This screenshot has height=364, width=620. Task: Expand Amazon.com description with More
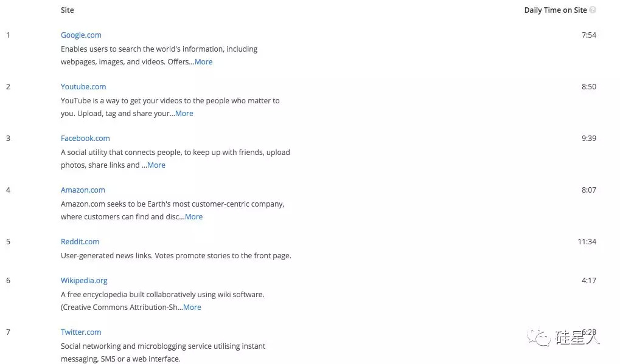click(x=193, y=217)
